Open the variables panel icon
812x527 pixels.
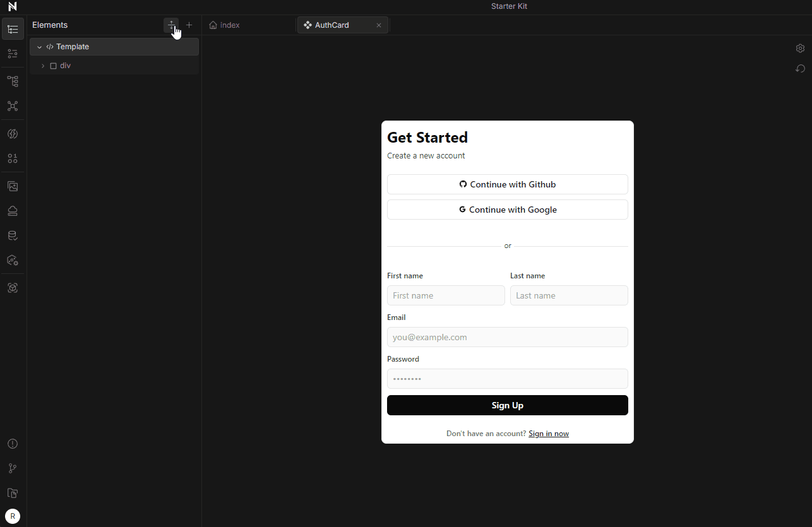[13, 158]
